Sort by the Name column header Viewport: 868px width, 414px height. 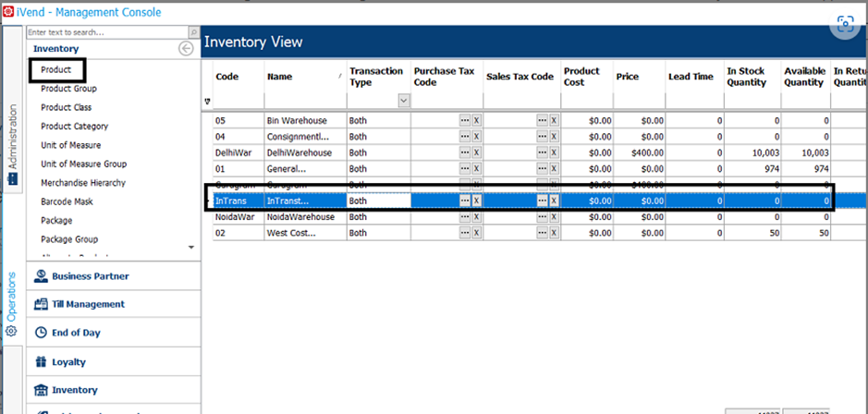(306, 77)
